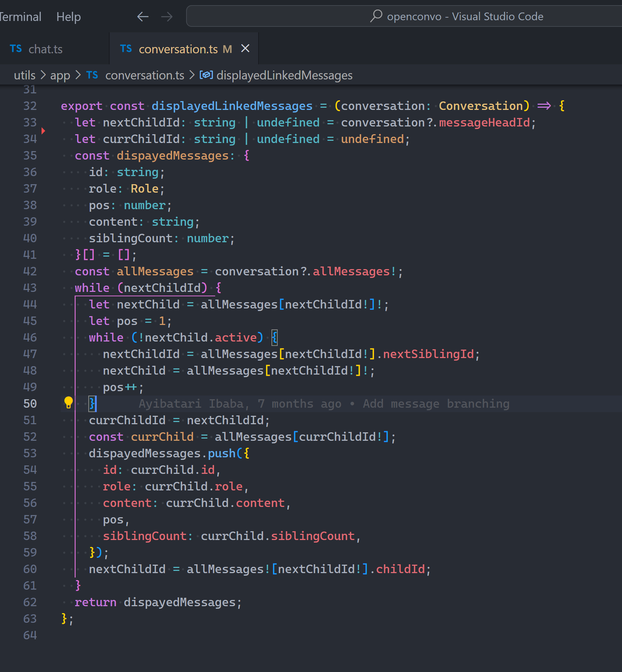Open the conversation.ts breadcrumb dropdown
The height and width of the screenshot is (672, 622).
(145, 75)
